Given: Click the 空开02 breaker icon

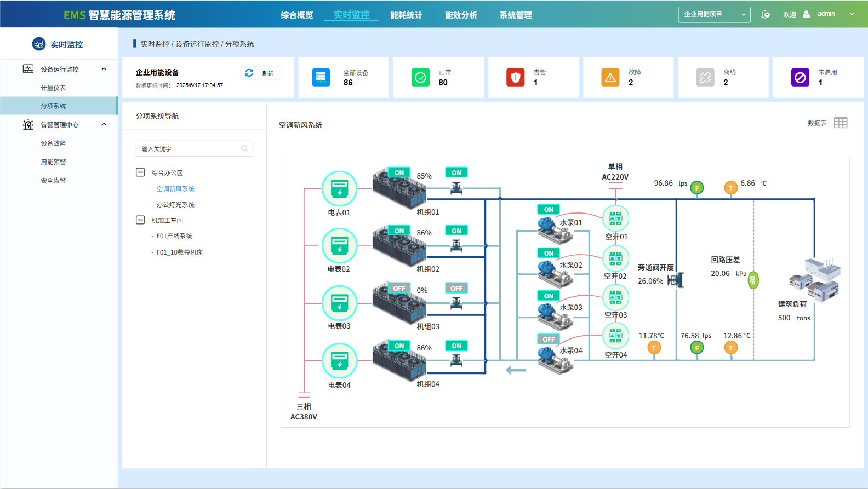Looking at the screenshot, I should (615, 258).
